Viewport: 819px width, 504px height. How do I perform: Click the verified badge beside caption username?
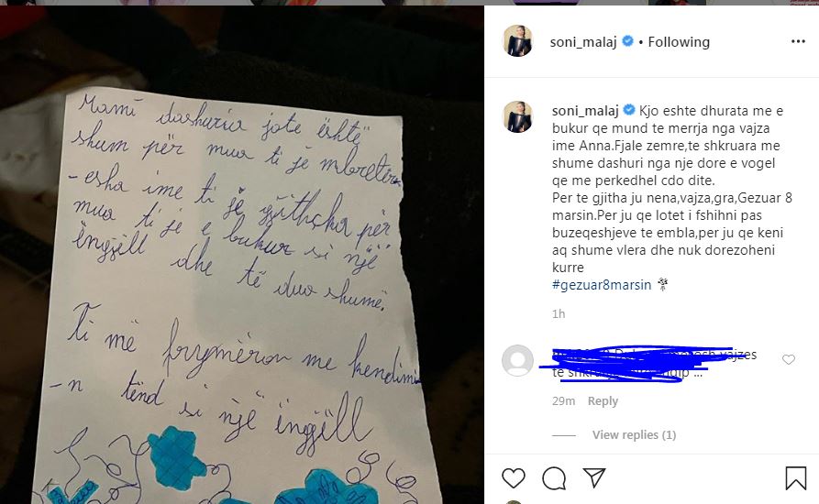coord(629,110)
